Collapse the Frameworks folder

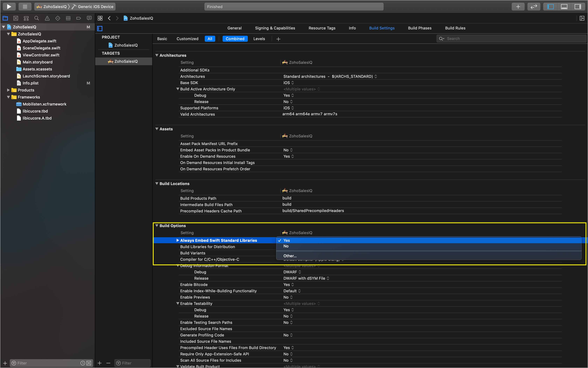pyautogui.click(x=9, y=97)
